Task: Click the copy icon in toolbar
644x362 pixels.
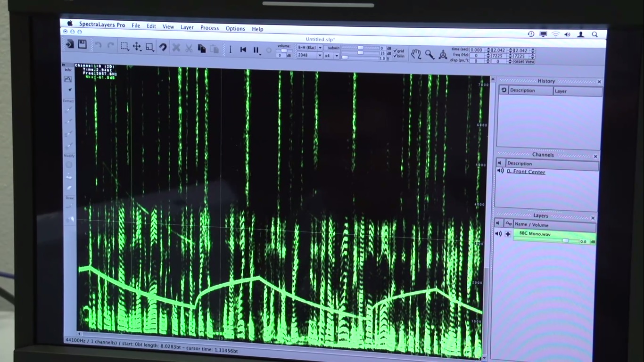Action: [201, 48]
